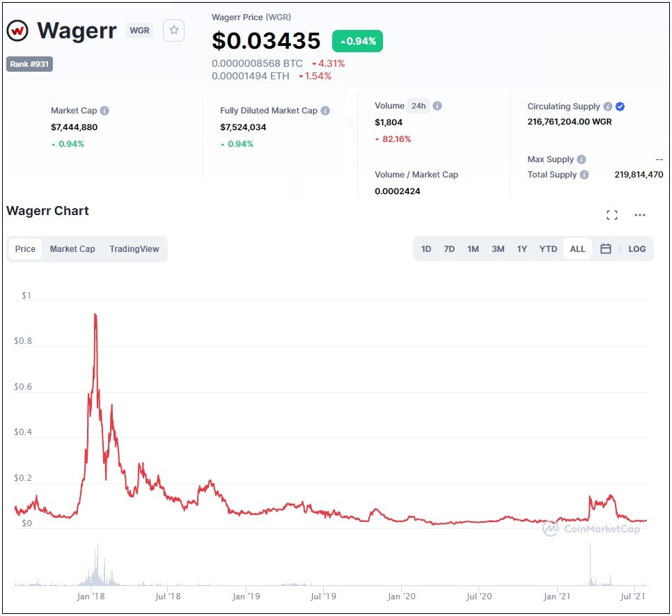Click the 24h volume value $1,804
This screenshot has width=672, height=616.
tap(389, 123)
